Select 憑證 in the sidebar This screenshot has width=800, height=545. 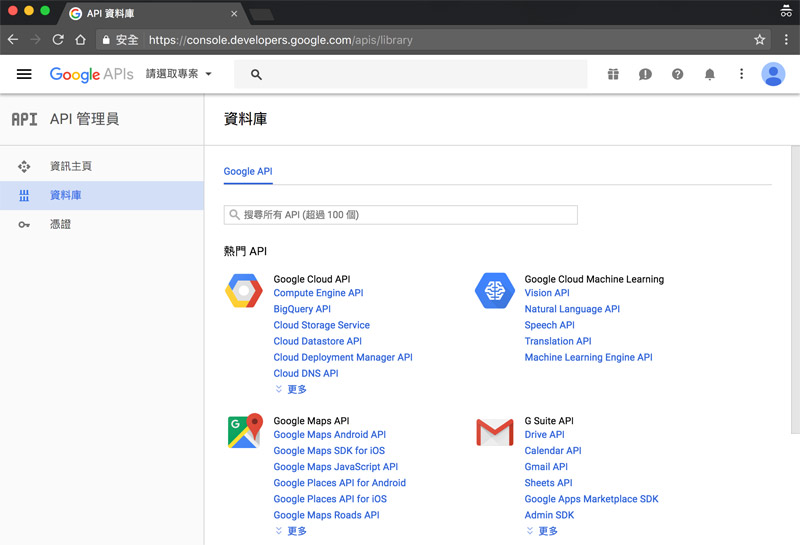[x=61, y=225]
